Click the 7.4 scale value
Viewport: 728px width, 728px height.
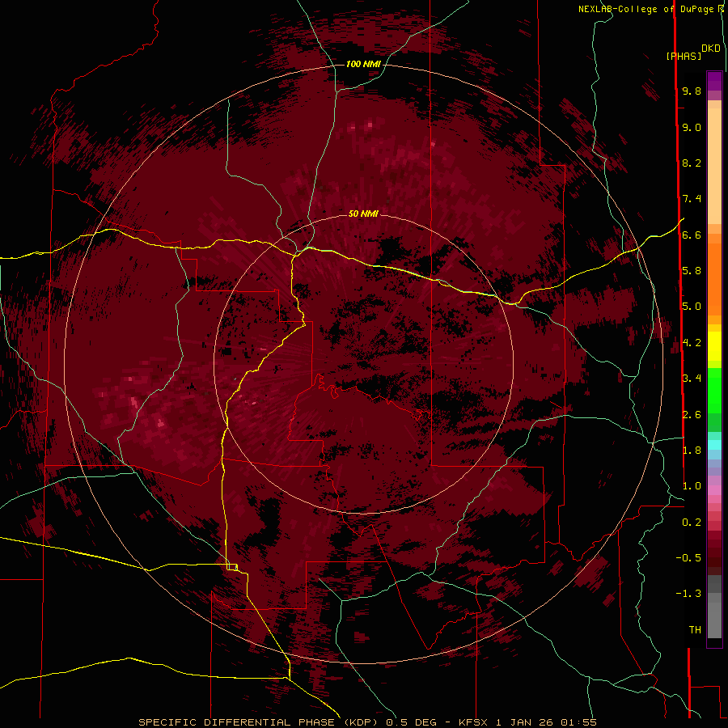(692, 199)
